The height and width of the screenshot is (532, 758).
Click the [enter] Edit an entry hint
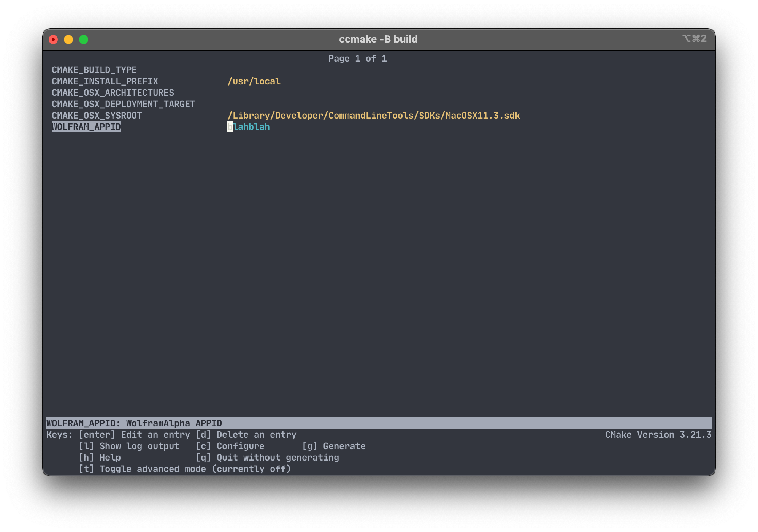[134, 435]
